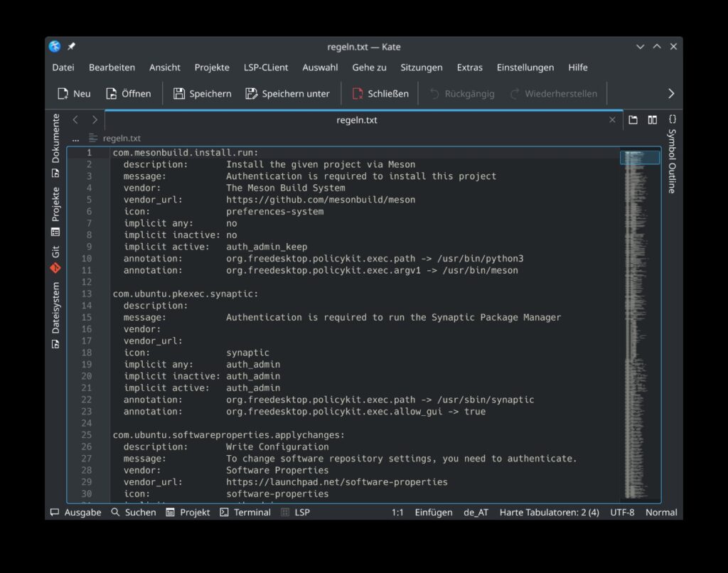Choose Speichern unter to save as
The image size is (728, 573).
click(287, 94)
